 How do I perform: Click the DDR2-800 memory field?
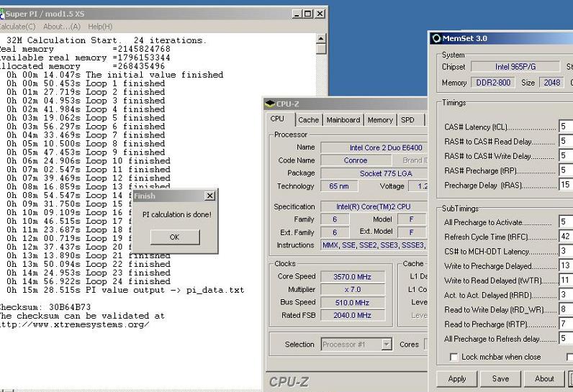[x=493, y=83]
